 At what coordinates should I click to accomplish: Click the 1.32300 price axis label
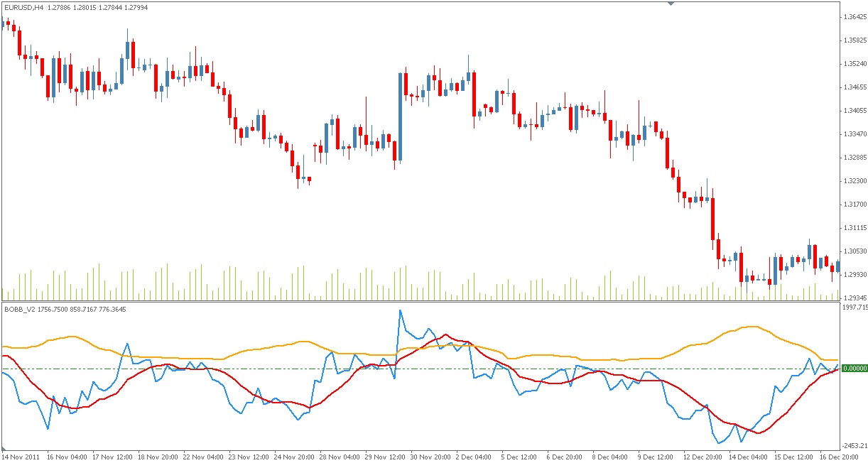click(x=855, y=180)
